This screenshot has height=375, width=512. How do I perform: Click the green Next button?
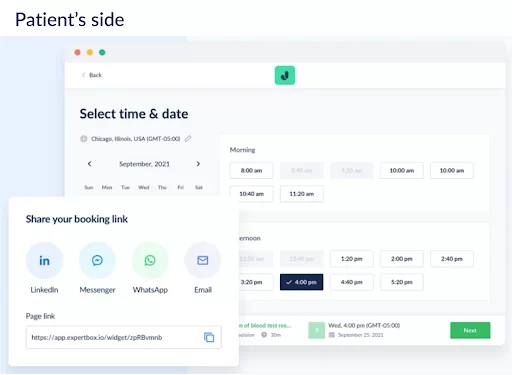tap(470, 330)
